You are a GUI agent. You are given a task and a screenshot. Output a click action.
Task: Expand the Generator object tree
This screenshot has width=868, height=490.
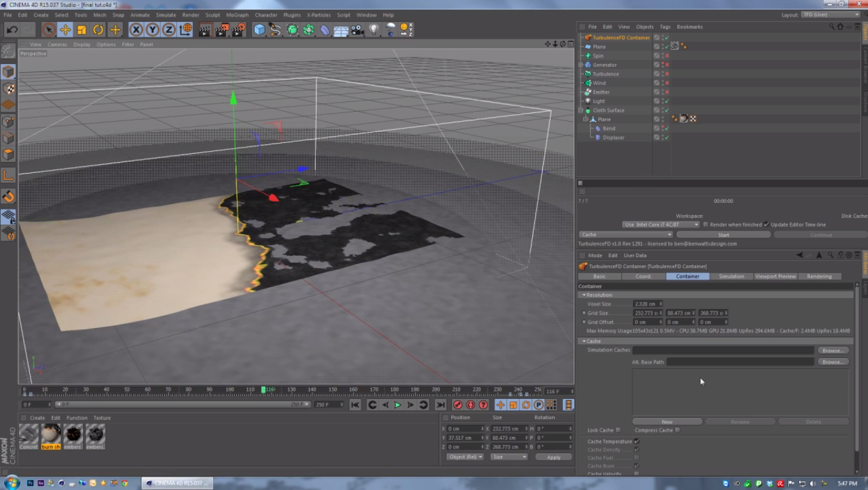581,65
